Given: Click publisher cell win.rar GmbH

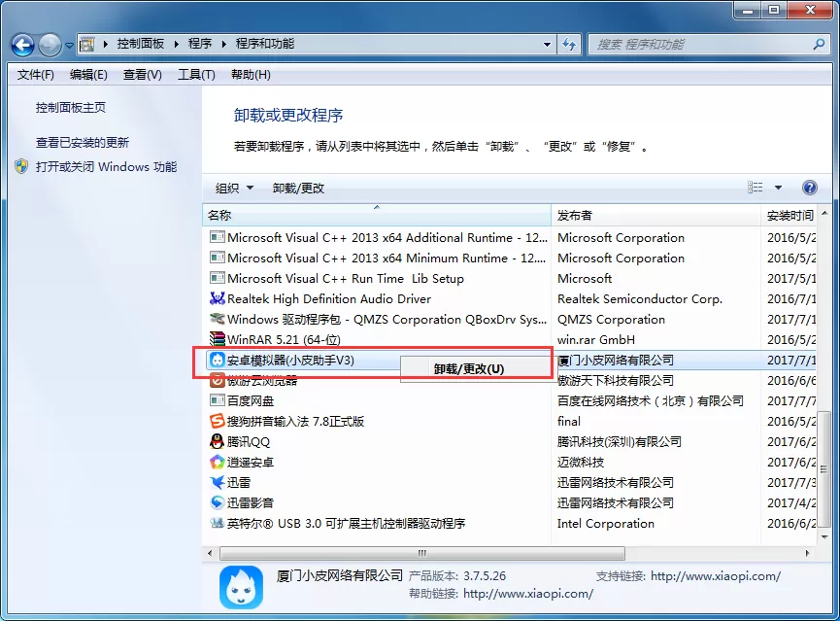Looking at the screenshot, I should (595, 339).
